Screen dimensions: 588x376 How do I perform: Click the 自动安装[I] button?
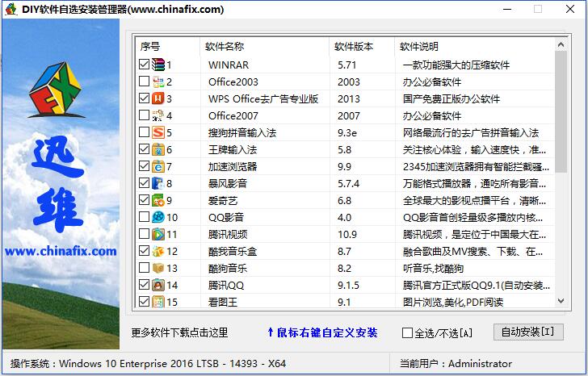528,332
